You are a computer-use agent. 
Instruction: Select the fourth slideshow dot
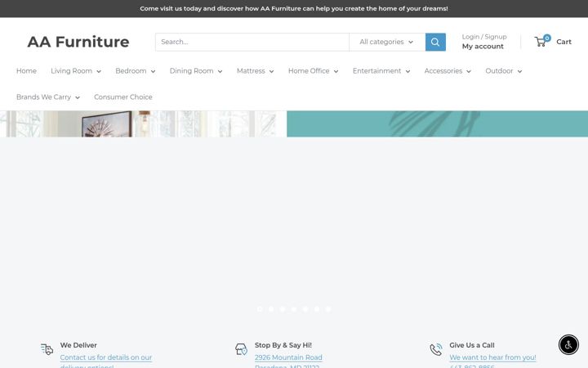click(x=294, y=309)
